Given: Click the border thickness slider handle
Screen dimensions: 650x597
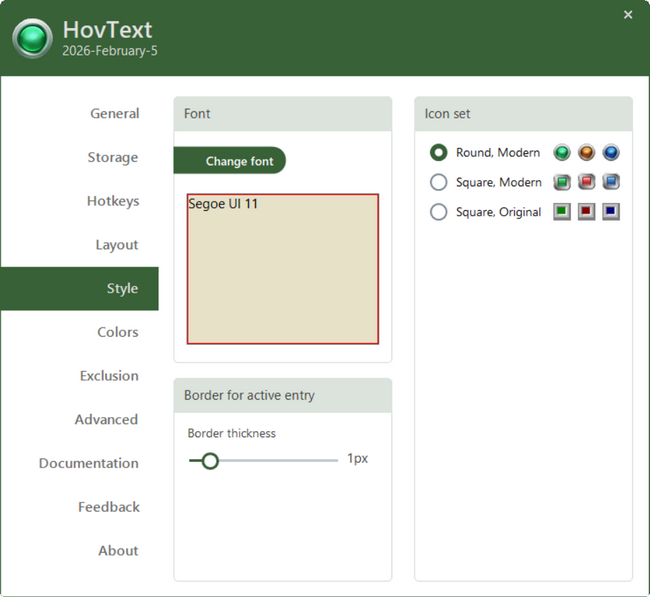Looking at the screenshot, I should coord(210,460).
